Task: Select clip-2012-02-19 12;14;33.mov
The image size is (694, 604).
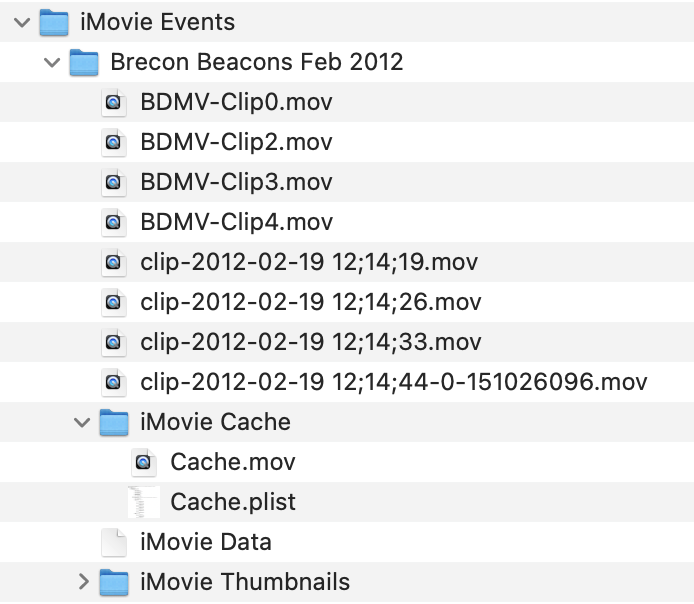Action: click(x=311, y=342)
